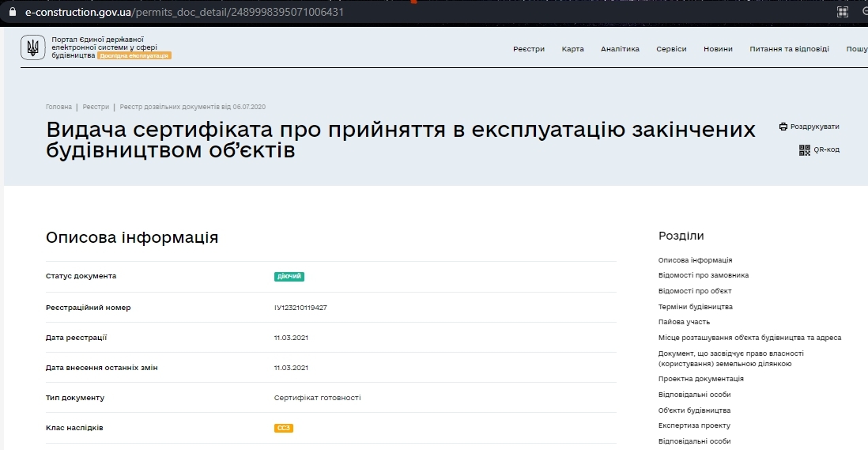The height and width of the screenshot is (450, 868).
Task: Jump to the Відомості про об'єкт section
Action: (x=695, y=291)
